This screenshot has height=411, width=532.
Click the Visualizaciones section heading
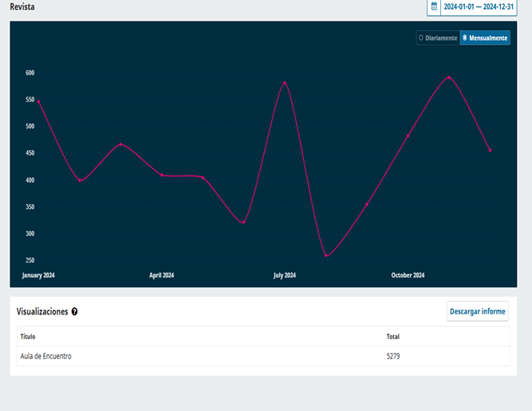pyautogui.click(x=42, y=312)
